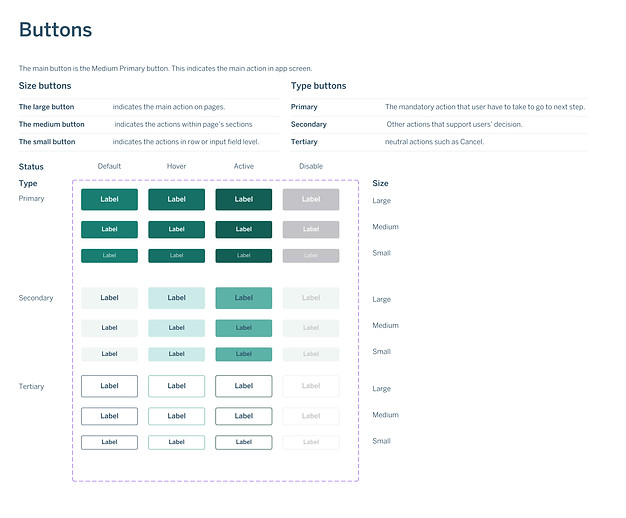
Task: Click the large Primary button in Active state
Action: (244, 199)
